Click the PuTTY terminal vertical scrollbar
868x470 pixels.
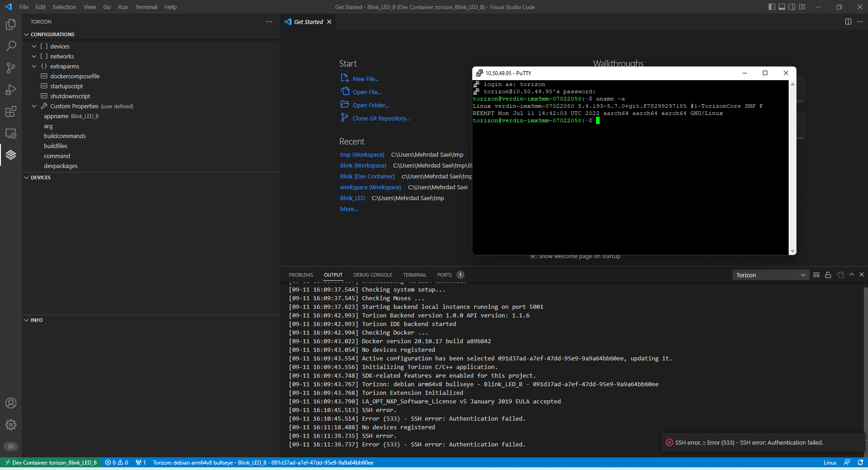coord(792,168)
